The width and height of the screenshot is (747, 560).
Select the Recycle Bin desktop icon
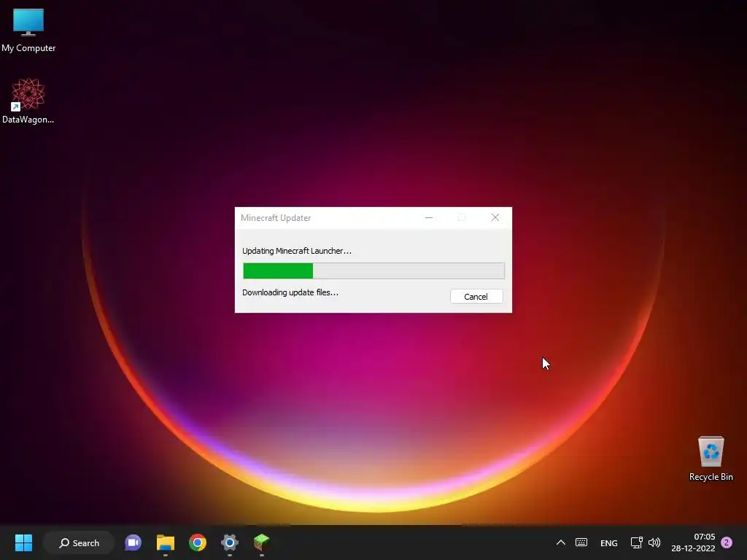point(711,459)
